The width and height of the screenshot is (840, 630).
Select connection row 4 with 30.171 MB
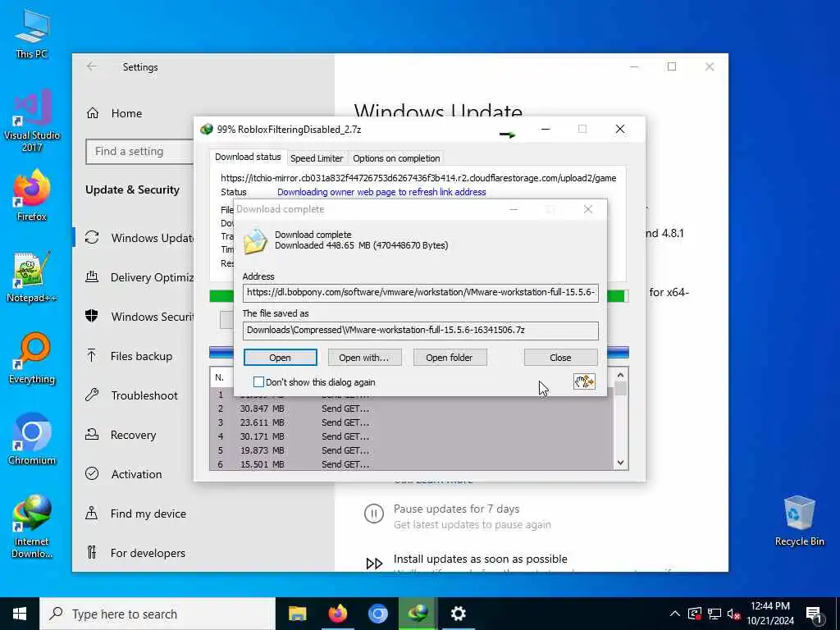[412, 436]
